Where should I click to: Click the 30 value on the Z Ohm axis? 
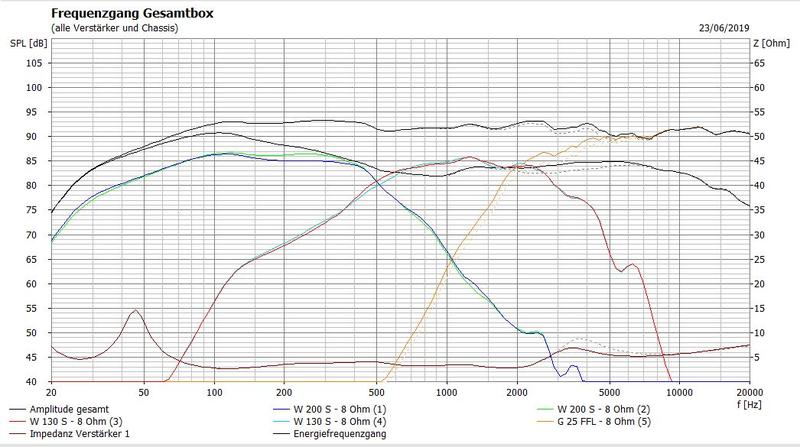click(x=760, y=235)
